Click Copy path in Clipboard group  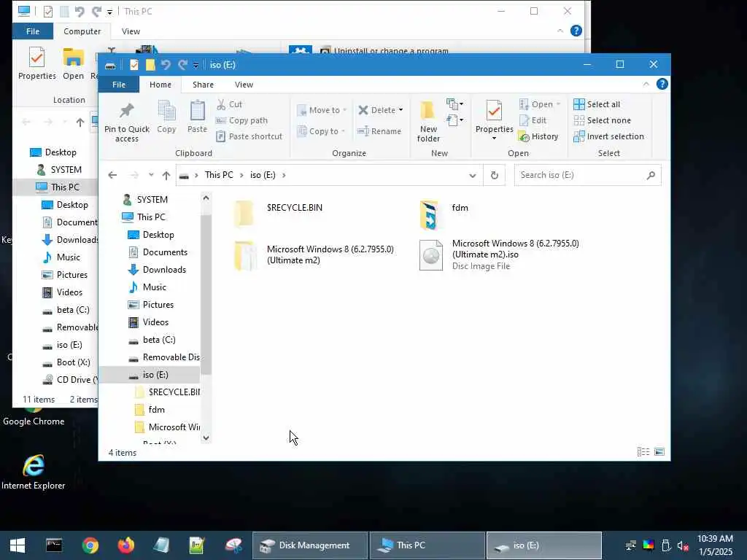(241, 120)
